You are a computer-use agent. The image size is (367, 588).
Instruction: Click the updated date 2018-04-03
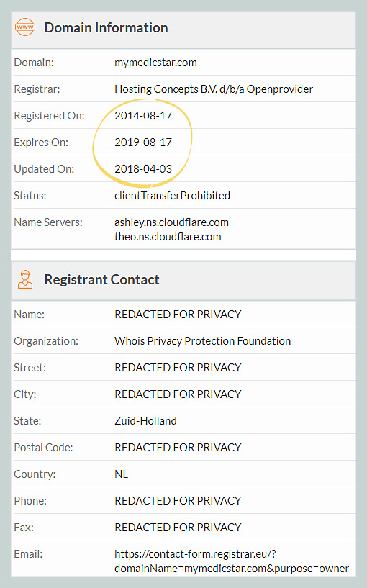142,168
